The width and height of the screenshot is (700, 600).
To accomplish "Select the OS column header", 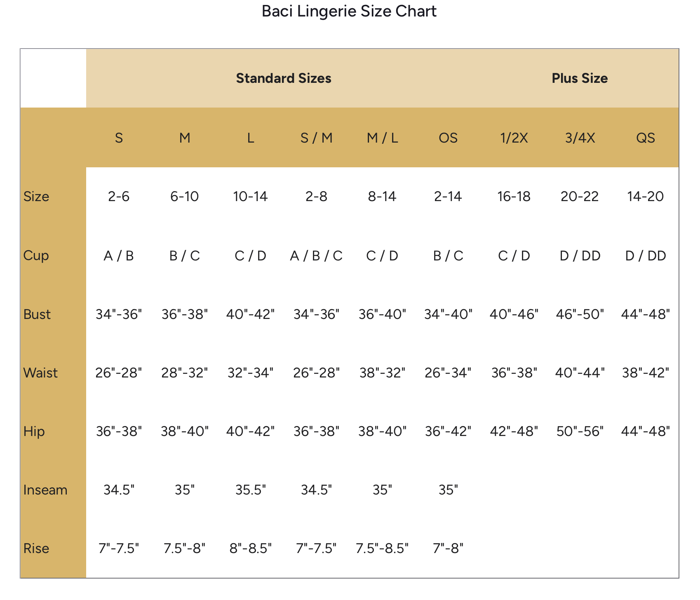I will (x=448, y=138).
